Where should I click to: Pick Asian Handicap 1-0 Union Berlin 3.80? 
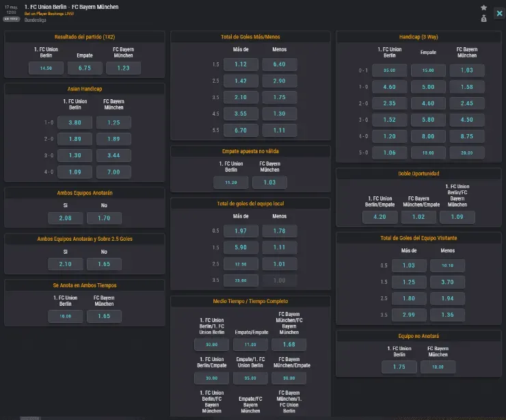pos(75,122)
